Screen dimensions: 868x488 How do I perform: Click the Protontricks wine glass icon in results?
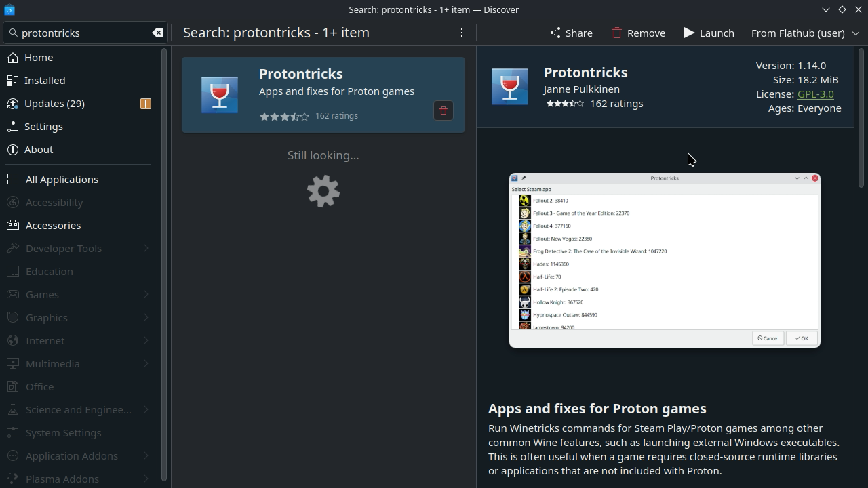220,94
